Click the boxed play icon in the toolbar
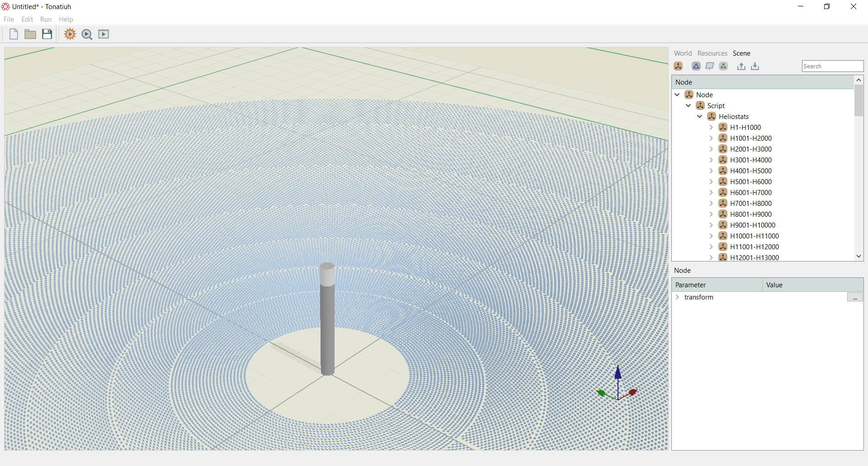 click(x=104, y=34)
